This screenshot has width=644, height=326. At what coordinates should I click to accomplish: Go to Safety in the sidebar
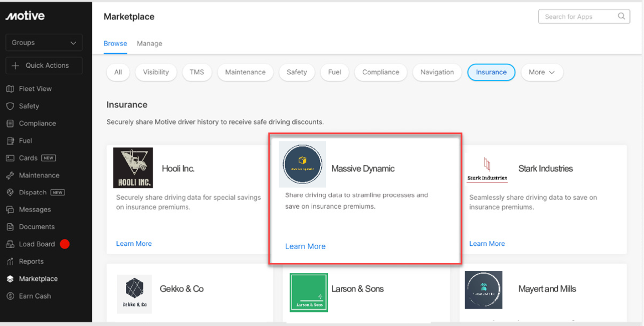tap(29, 106)
